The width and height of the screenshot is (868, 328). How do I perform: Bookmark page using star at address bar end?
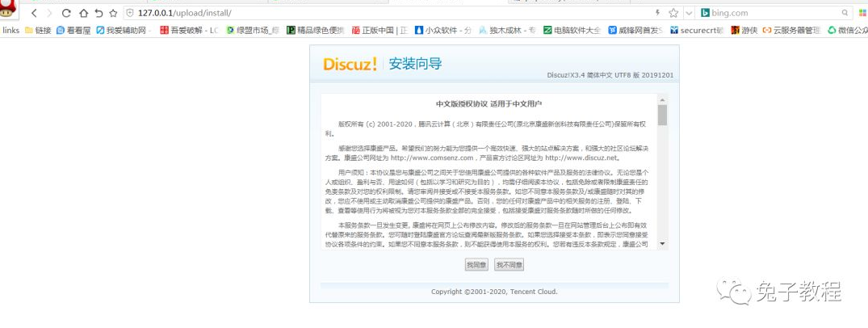(x=673, y=13)
